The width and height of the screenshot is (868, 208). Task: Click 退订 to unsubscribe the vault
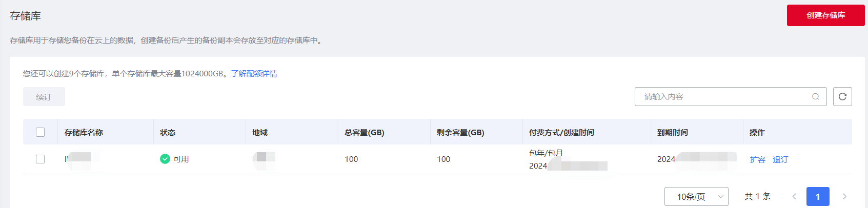780,160
